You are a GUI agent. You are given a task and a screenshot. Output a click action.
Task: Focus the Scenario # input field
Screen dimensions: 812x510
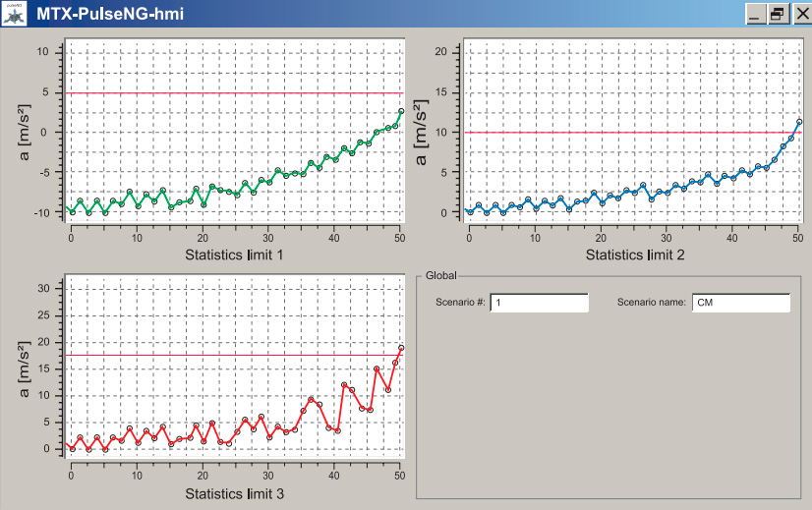(x=539, y=303)
